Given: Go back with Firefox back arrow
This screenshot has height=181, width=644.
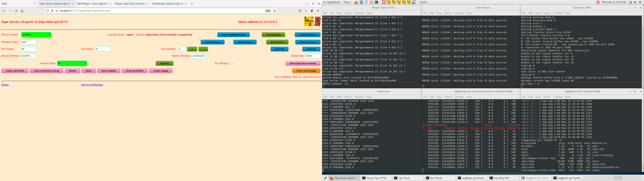Looking at the screenshot, I should [x=4, y=11].
